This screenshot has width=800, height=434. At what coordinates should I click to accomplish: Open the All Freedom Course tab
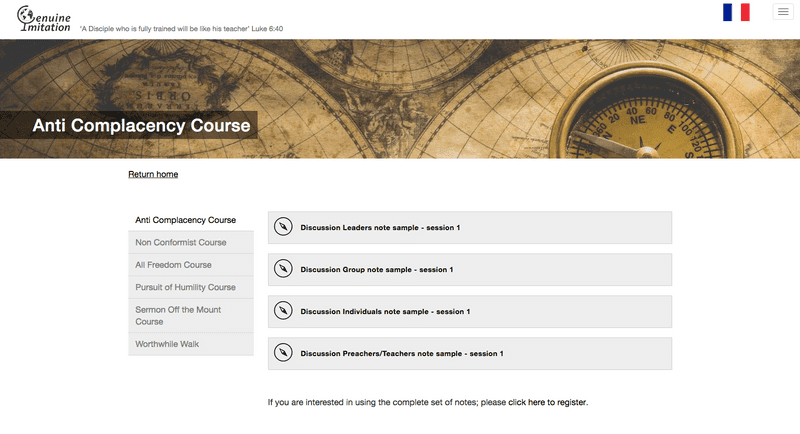(174, 265)
